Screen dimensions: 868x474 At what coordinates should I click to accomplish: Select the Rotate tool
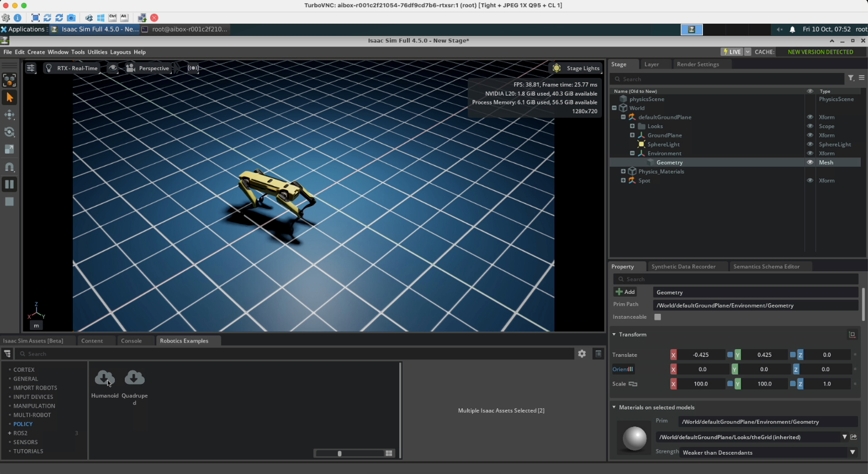pyautogui.click(x=9, y=132)
